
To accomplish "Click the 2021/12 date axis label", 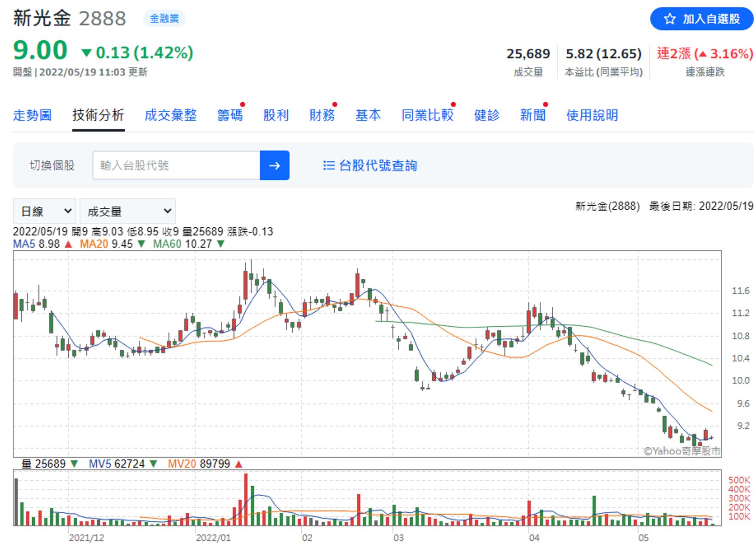I will point(87,538).
